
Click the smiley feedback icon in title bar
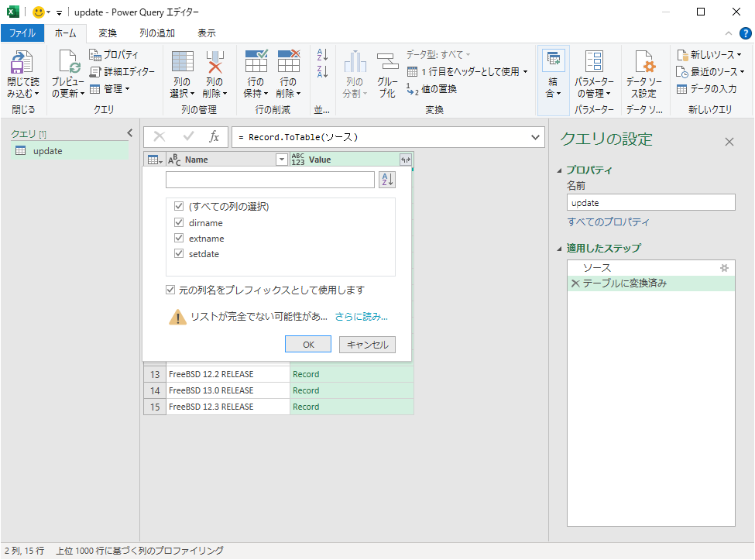[x=38, y=12]
